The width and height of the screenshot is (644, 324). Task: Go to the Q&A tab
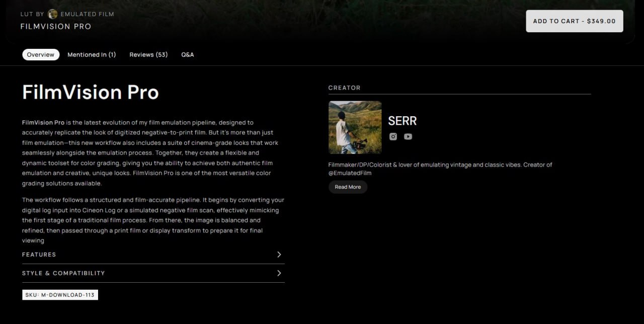(x=188, y=54)
